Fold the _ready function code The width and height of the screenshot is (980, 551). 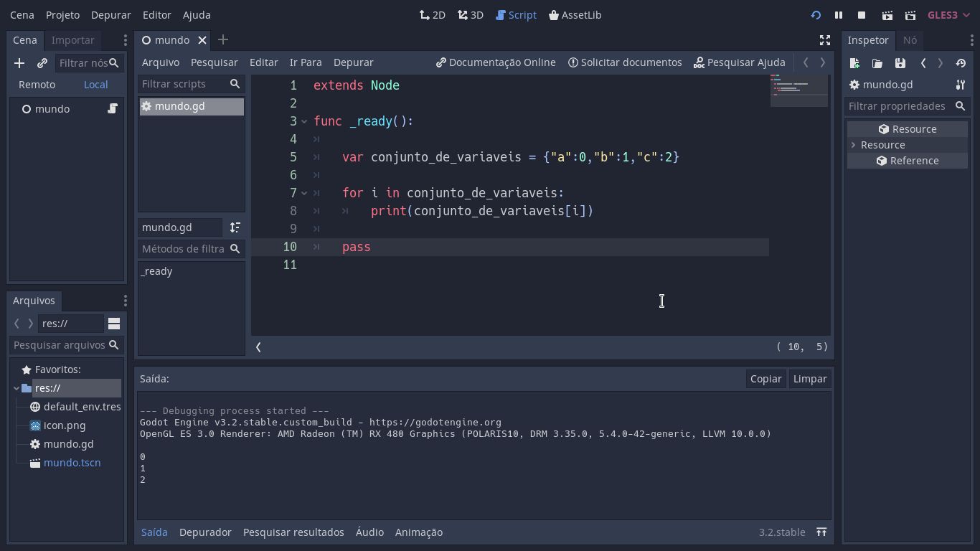[x=304, y=121]
